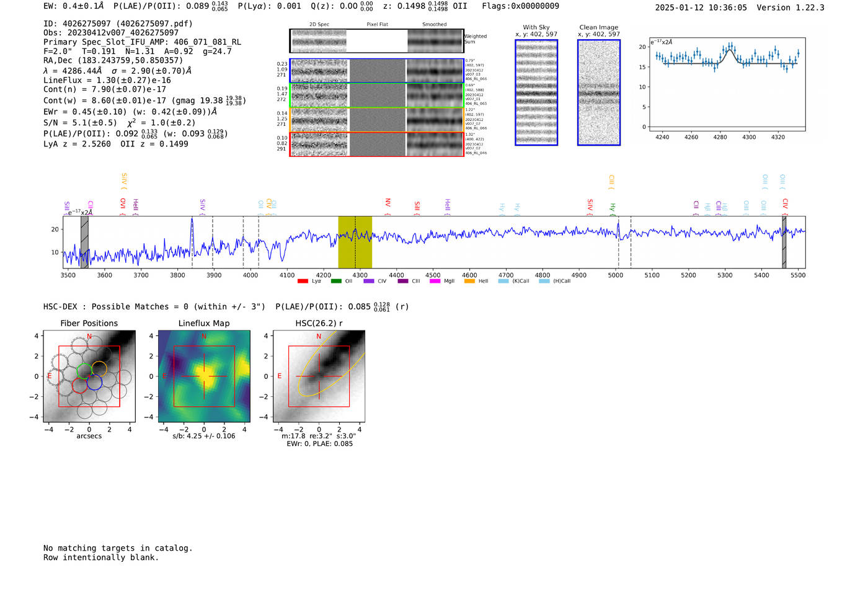Click the Smoothed column header

[435, 25]
